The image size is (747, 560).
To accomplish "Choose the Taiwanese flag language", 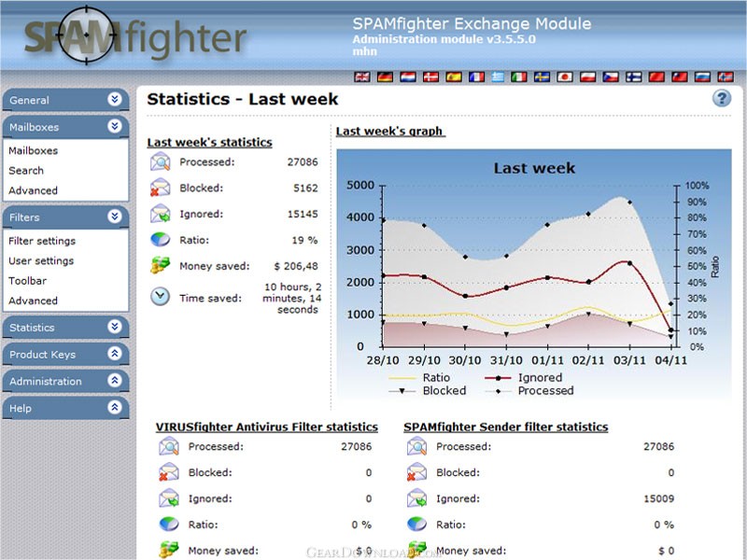I will click(x=680, y=77).
